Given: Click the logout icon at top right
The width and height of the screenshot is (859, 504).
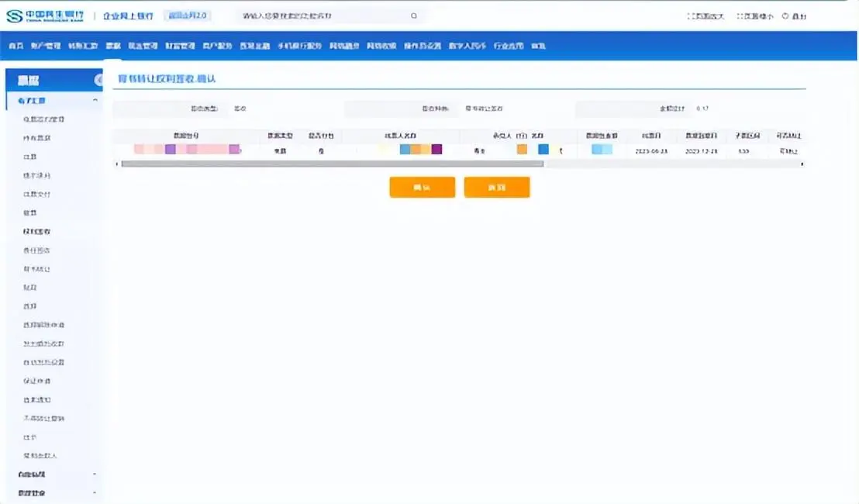Looking at the screenshot, I should (785, 14).
